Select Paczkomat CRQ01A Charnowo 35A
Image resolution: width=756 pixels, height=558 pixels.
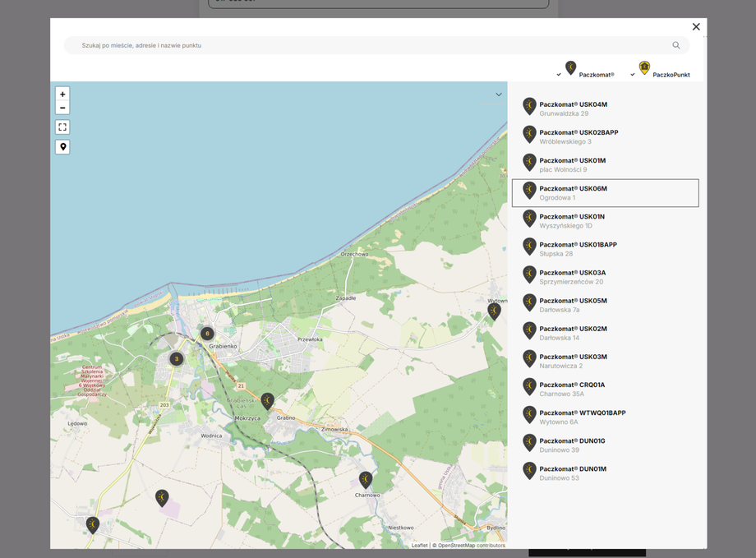(x=605, y=389)
